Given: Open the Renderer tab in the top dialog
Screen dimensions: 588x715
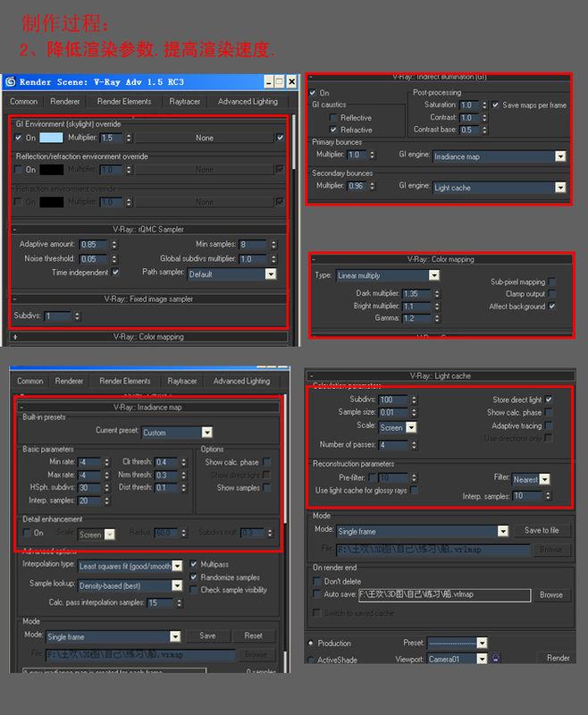Looking at the screenshot, I should pyautogui.click(x=64, y=101).
